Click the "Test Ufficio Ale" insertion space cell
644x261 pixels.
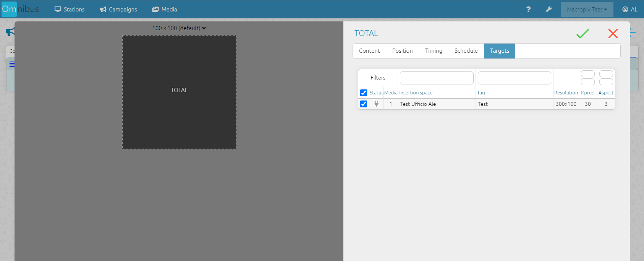[437, 104]
